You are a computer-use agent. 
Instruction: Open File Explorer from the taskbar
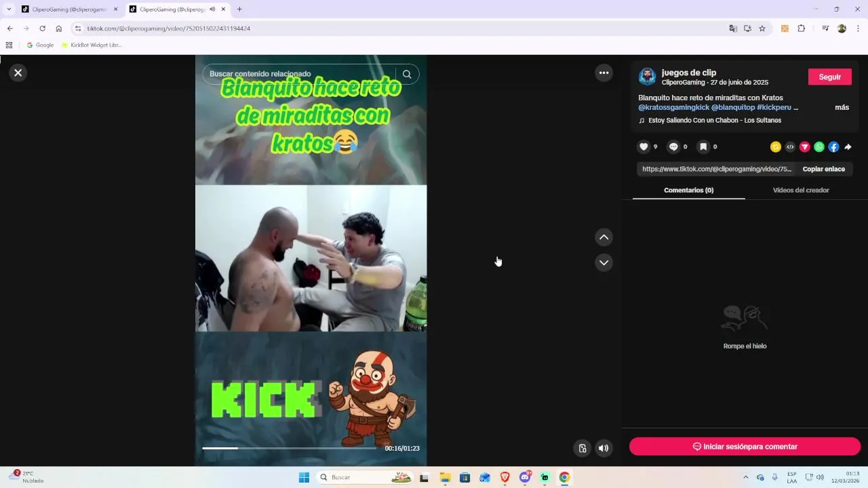pos(445,477)
